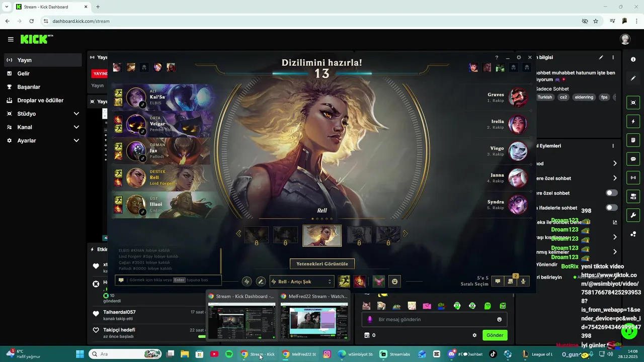Viewport: 644px width, 362px height.
Task: Expand the Ayarlar sidebar section
Action: pos(43,141)
